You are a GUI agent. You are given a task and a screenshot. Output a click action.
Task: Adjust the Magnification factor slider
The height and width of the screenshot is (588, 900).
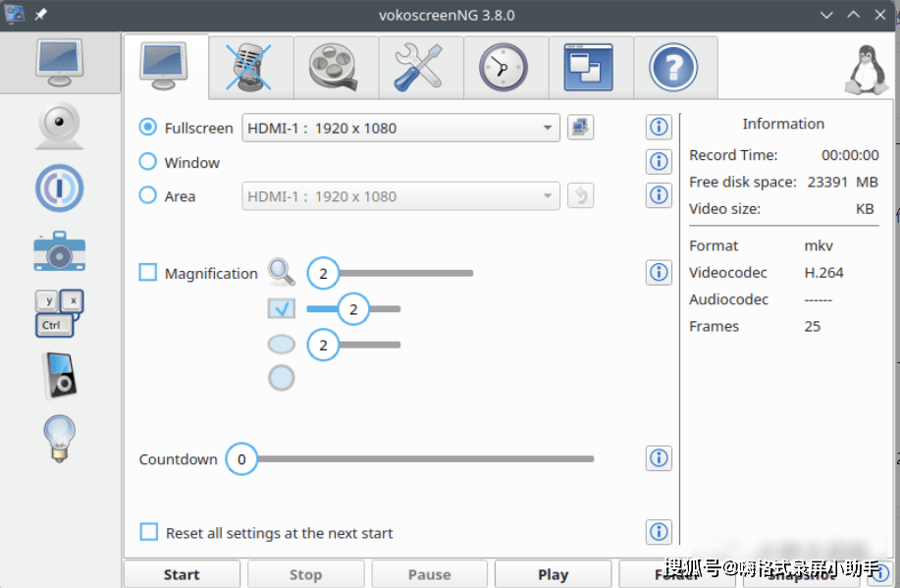pos(391,273)
